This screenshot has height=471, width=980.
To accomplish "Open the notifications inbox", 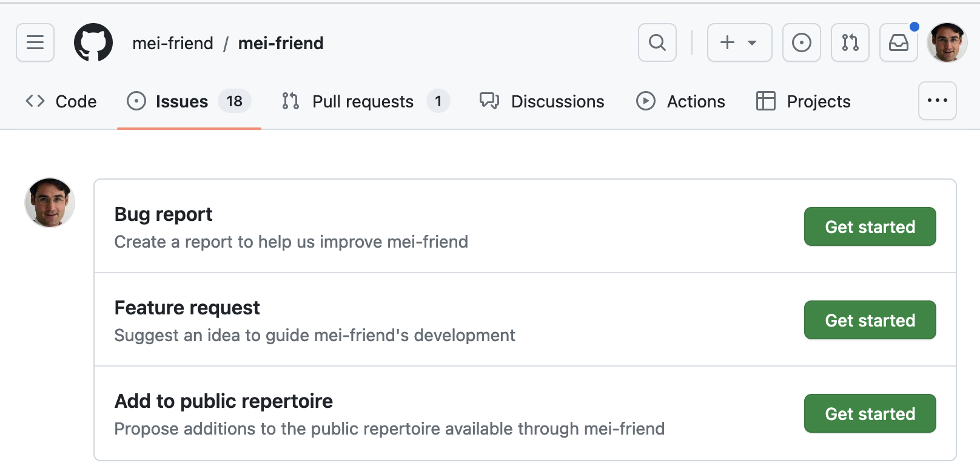I will pyautogui.click(x=899, y=42).
